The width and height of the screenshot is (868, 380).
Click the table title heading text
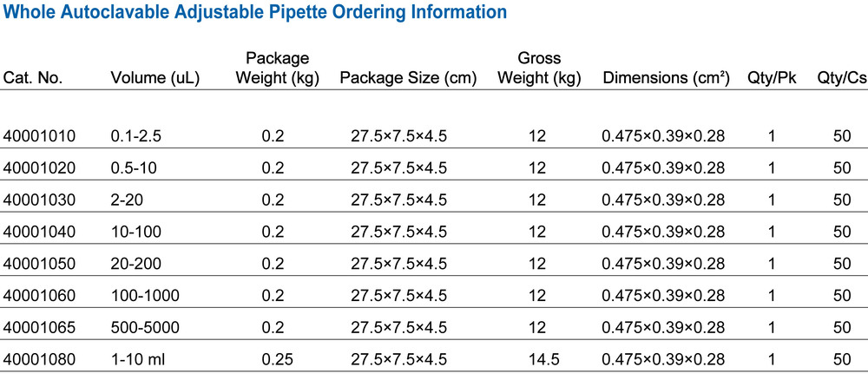[x=255, y=12]
